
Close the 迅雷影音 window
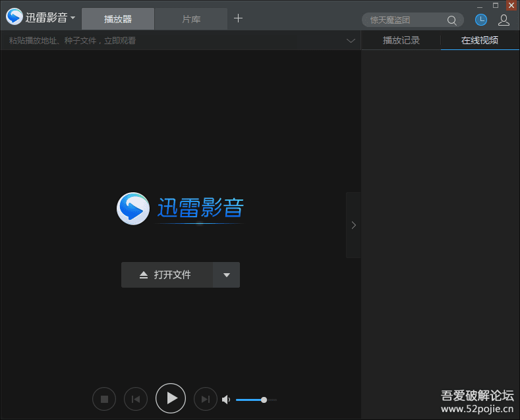[511, 5]
